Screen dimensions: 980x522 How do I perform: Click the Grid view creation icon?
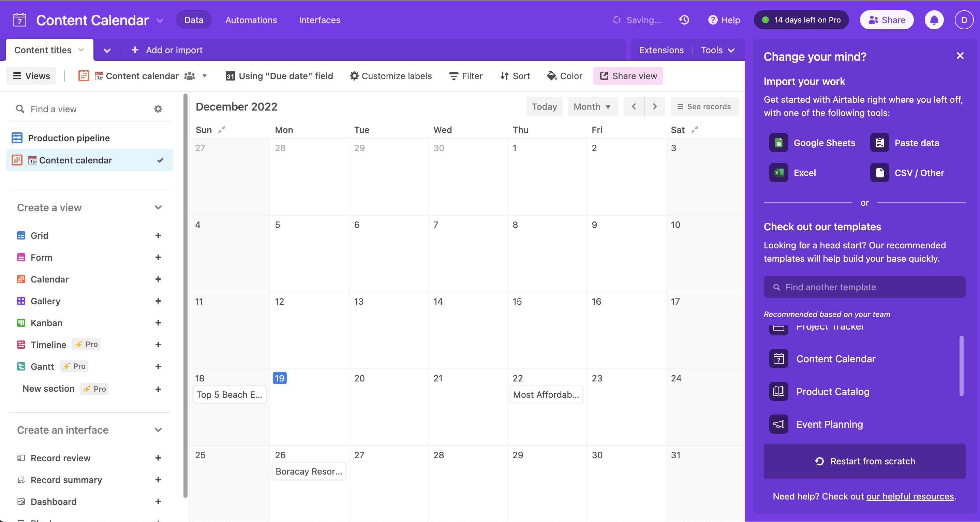point(159,235)
